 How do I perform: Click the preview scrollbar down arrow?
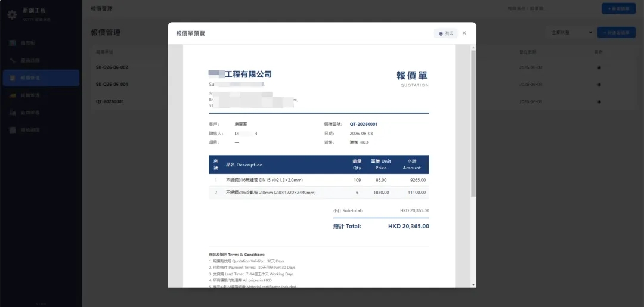(x=473, y=284)
